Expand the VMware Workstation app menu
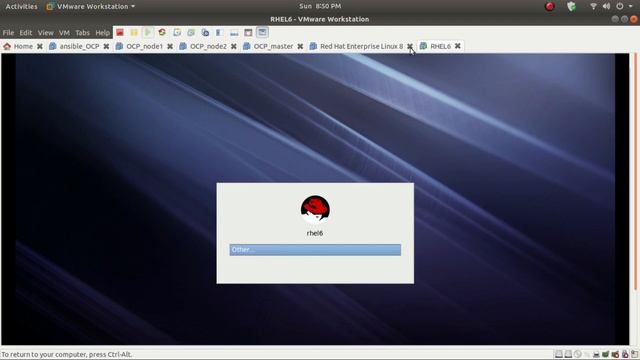This screenshot has width=640, height=360. 91,6
